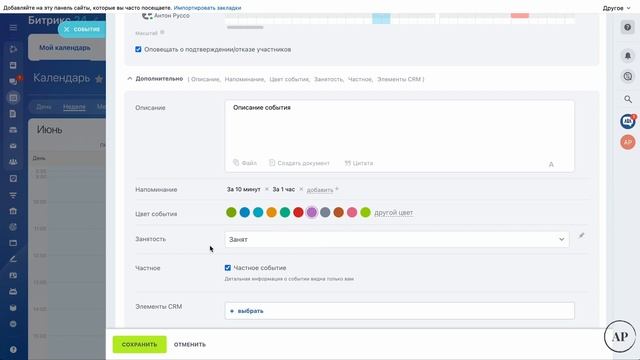
Task: Open the hamburger menu in left sidebar
Action: (13, 27)
